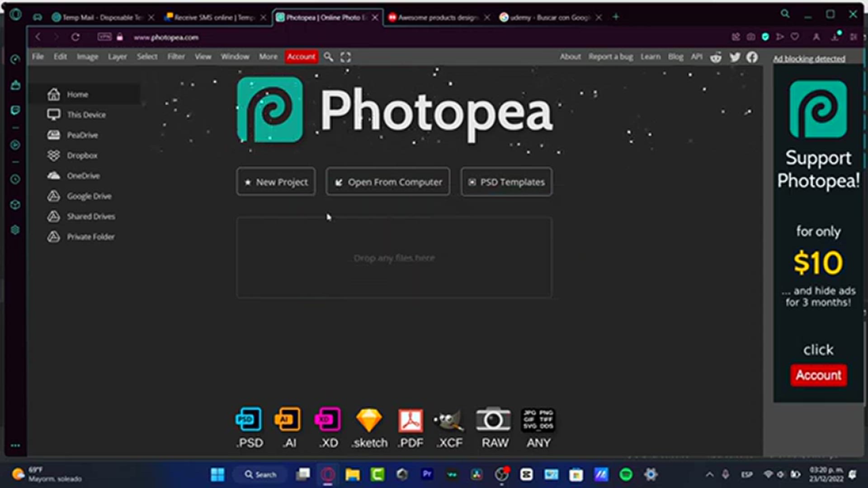Viewport: 868px width, 488px height.
Task: Open Photopea's Reddit page icon
Action: click(x=716, y=57)
